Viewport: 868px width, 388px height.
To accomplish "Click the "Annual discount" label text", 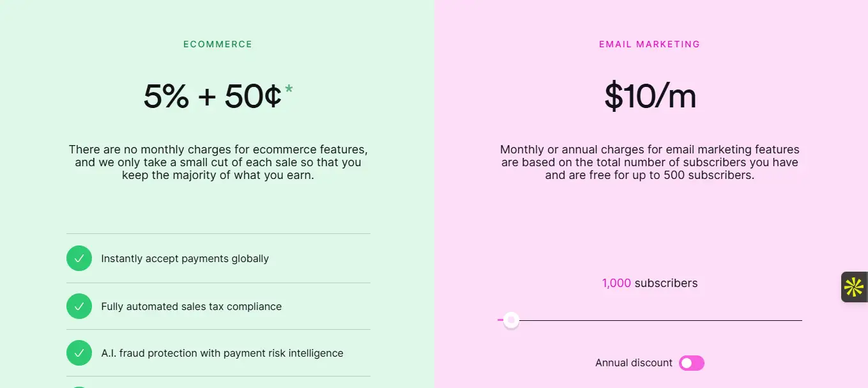I will pyautogui.click(x=634, y=363).
